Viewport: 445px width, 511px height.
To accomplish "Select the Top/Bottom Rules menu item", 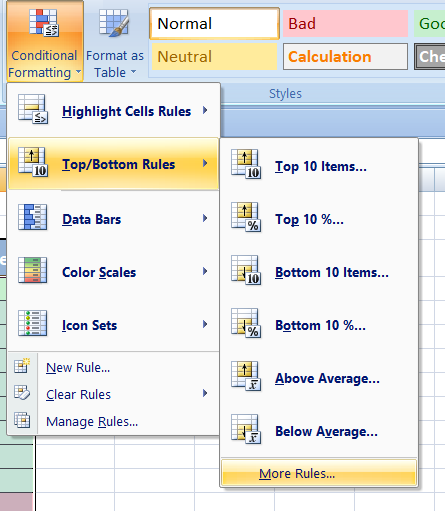I will click(113, 164).
